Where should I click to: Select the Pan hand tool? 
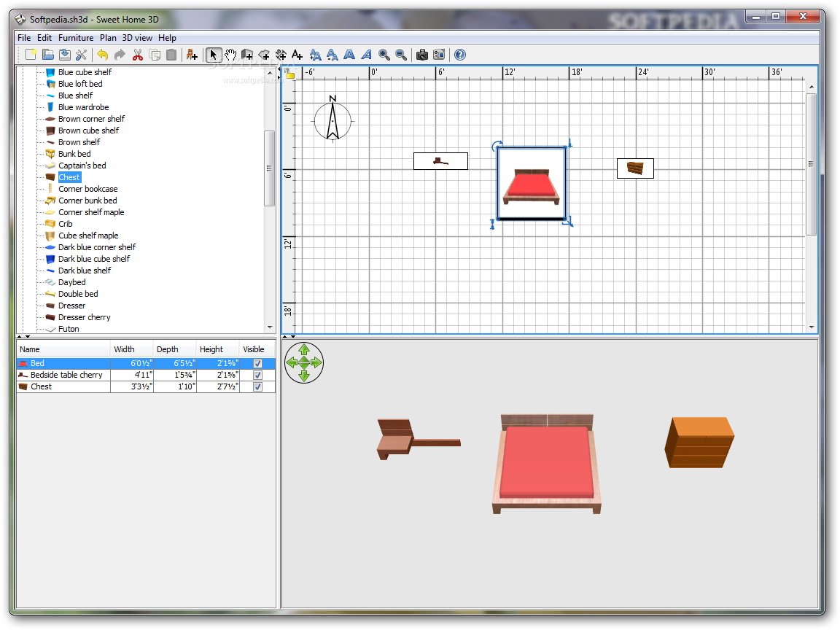pyautogui.click(x=230, y=55)
